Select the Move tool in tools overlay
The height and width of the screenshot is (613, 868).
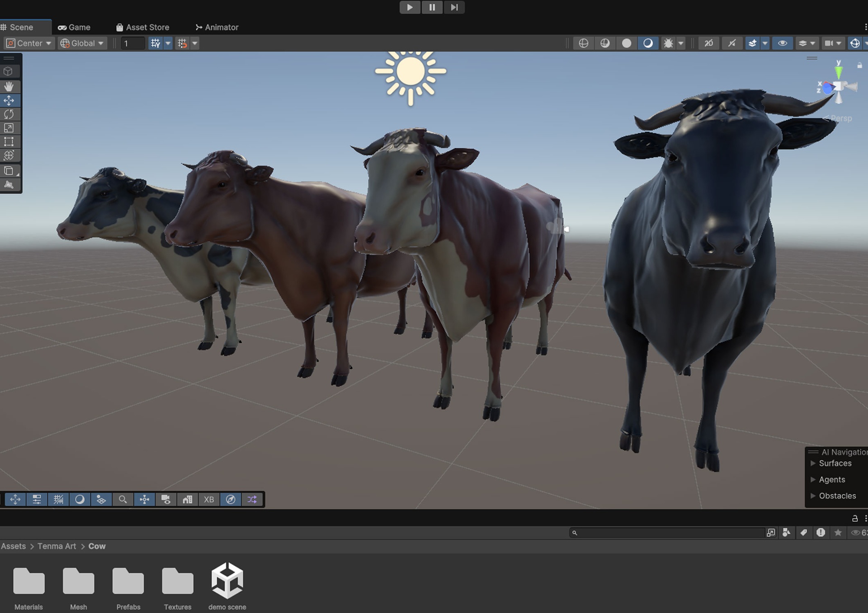point(9,100)
